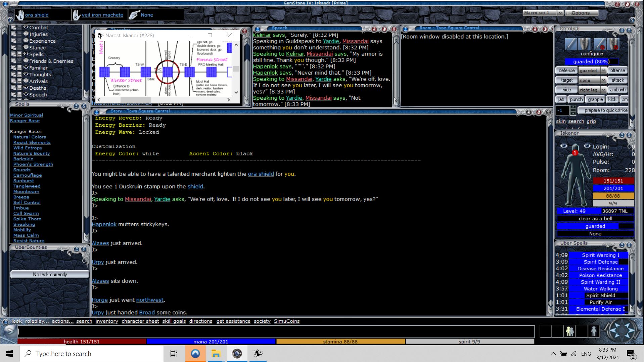Click the movement compass rose
Image resolution: width=644 pixels, height=362 pixels.
click(x=622, y=330)
